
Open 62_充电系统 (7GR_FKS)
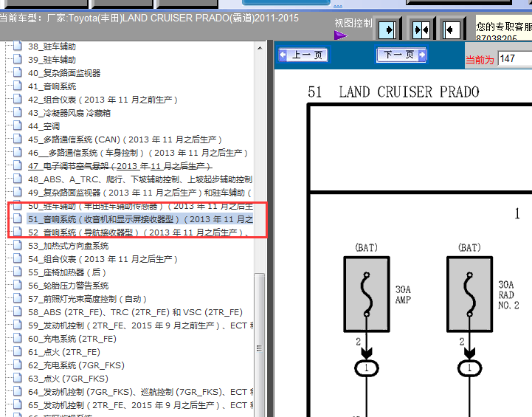click(x=76, y=365)
